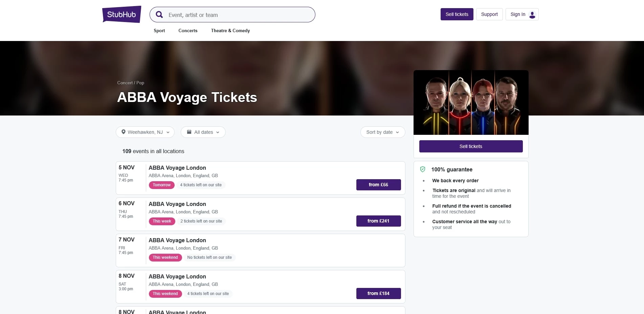Screen dimensions: 644x314
Task: Open the 'Tomorrow' badge on the 5 NOV event
Action: pyautogui.click(x=161, y=185)
